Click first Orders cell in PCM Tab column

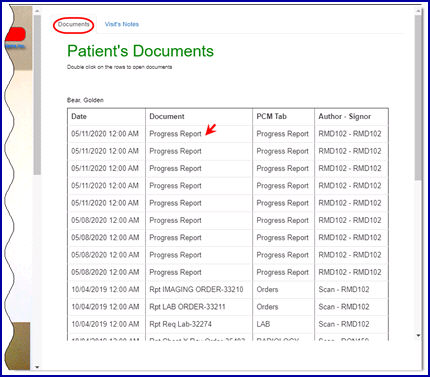click(267, 289)
